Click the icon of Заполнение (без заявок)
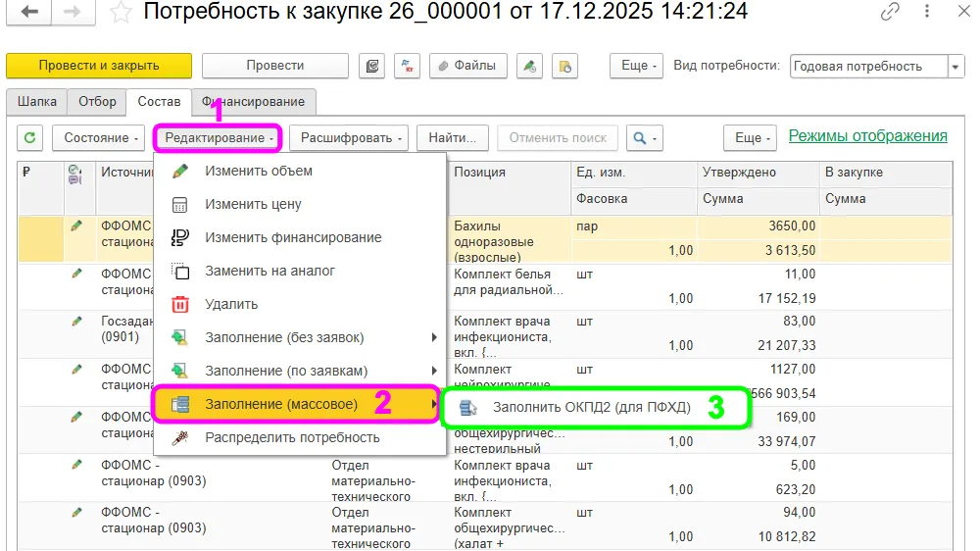980x551 pixels. click(x=180, y=337)
